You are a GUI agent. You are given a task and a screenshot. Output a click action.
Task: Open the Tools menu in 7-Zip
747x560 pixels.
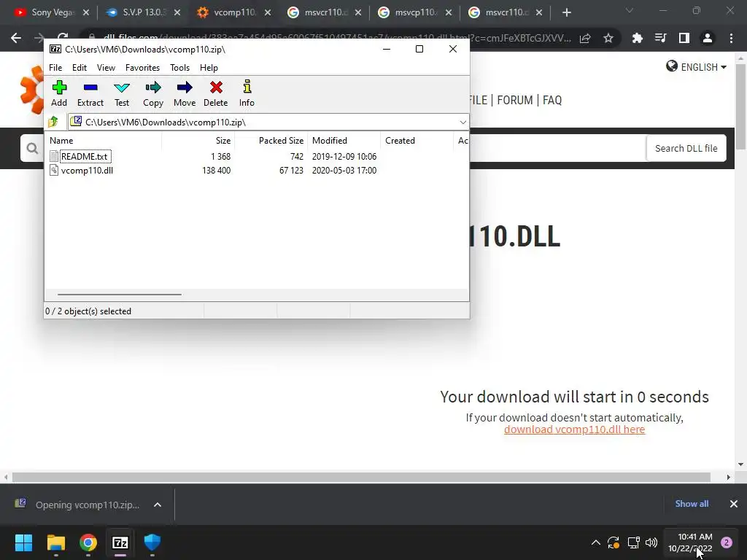[179, 68]
